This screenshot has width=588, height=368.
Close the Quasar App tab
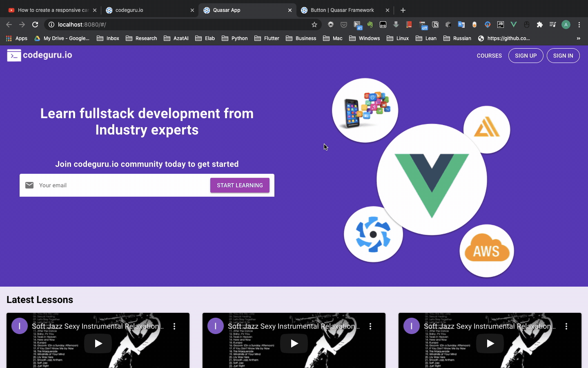[290, 10]
